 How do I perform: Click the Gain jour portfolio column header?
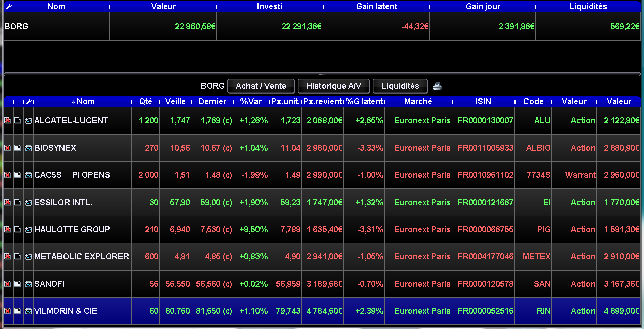coord(483,7)
